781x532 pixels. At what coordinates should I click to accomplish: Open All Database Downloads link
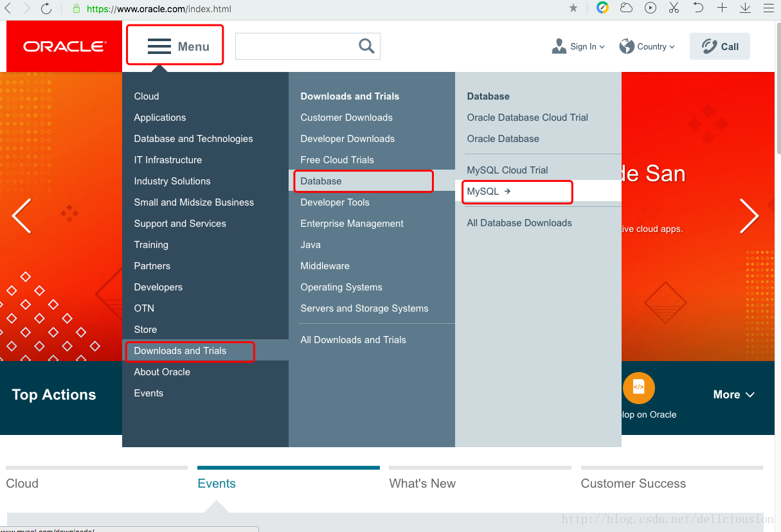pyautogui.click(x=519, y=223)
